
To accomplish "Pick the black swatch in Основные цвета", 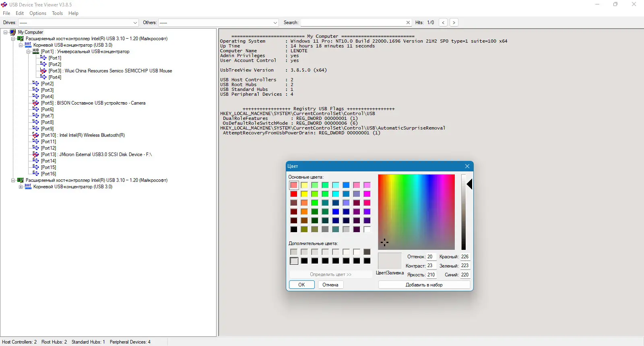I will pos(294,229).
